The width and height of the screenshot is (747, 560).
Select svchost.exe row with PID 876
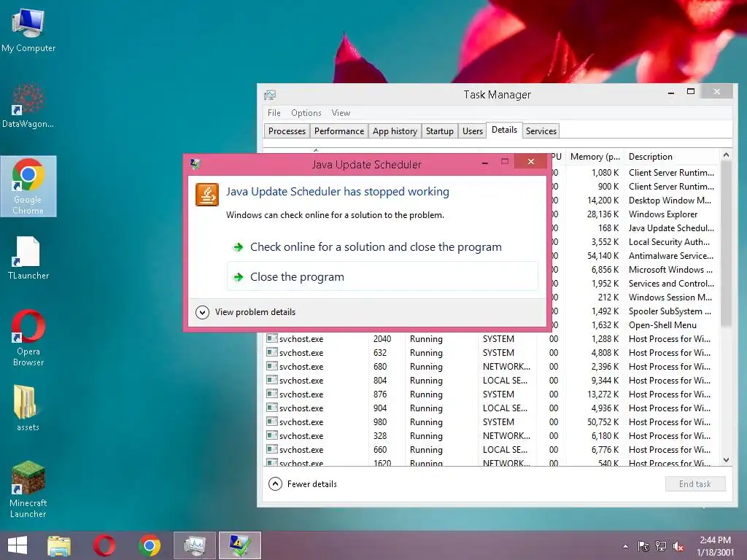[x=492, y=394]
